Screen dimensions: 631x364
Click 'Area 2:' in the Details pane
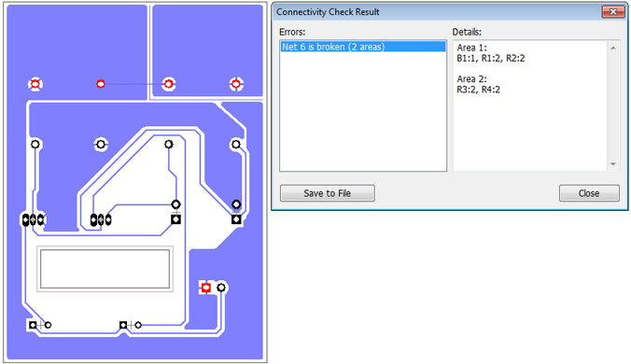pos(471,79)
